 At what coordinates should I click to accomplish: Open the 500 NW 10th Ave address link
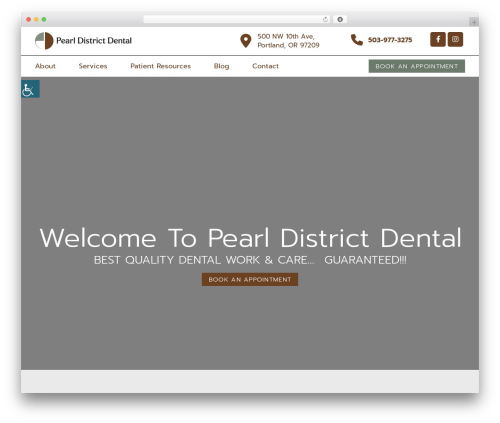pyautogui.click(x=288, y=41)
